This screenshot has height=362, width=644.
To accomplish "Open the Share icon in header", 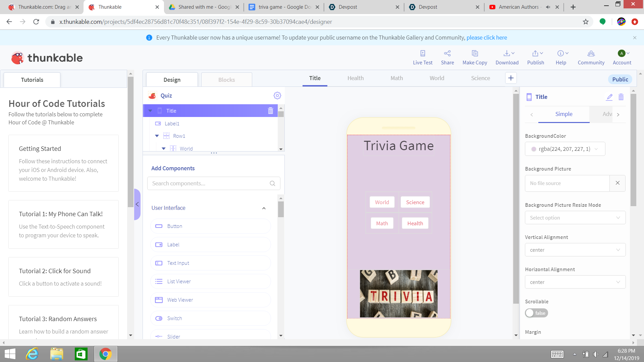I will (447, 54).
